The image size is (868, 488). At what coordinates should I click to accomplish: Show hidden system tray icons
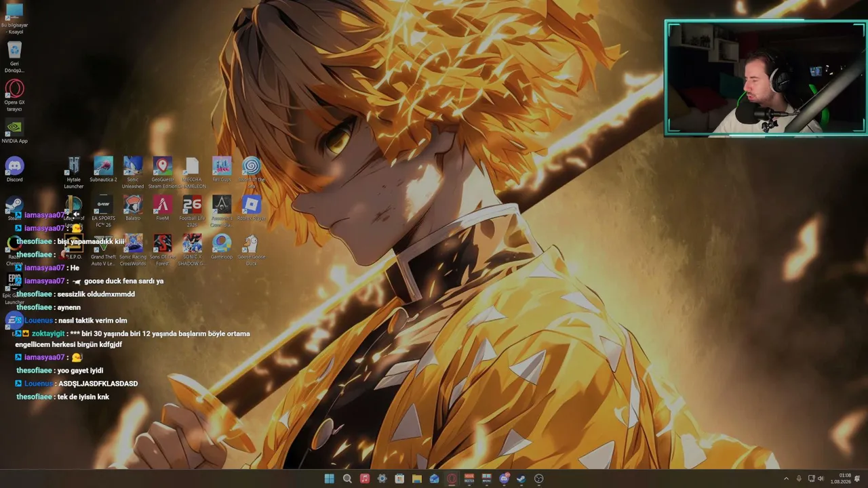click(787, 479)
